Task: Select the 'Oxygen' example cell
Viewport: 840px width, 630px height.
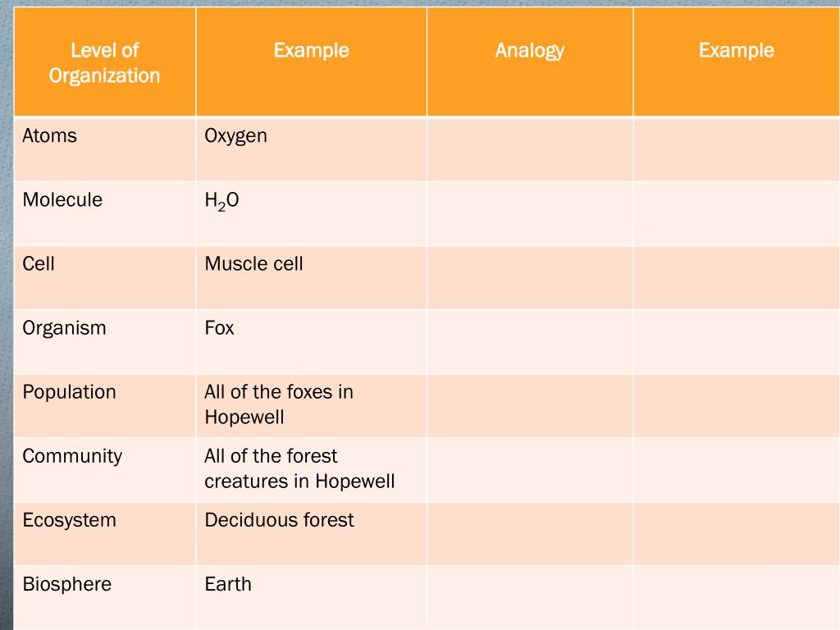Action: pyautogui.click(x=311, y=149)
